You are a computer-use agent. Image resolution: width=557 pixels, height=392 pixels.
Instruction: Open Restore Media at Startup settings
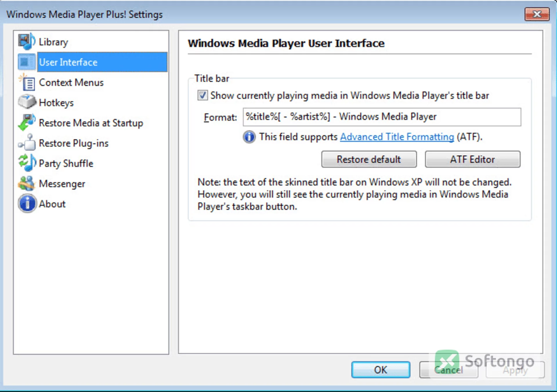(91, 123)
